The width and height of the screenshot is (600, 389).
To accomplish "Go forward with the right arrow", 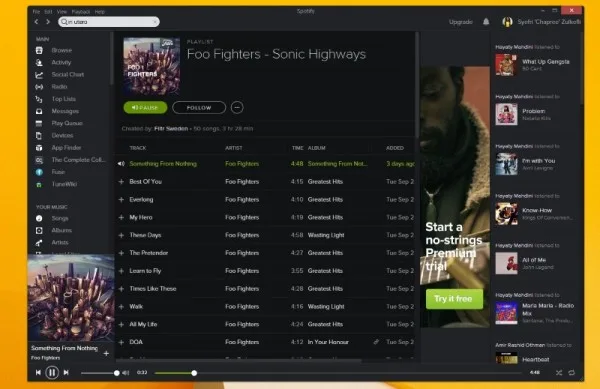I will coord(48,22).
